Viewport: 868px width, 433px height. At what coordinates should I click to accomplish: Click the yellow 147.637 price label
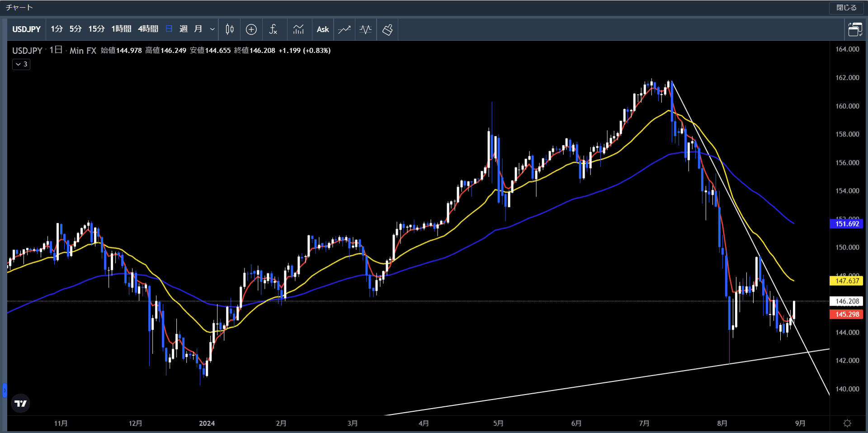point(847,281)
